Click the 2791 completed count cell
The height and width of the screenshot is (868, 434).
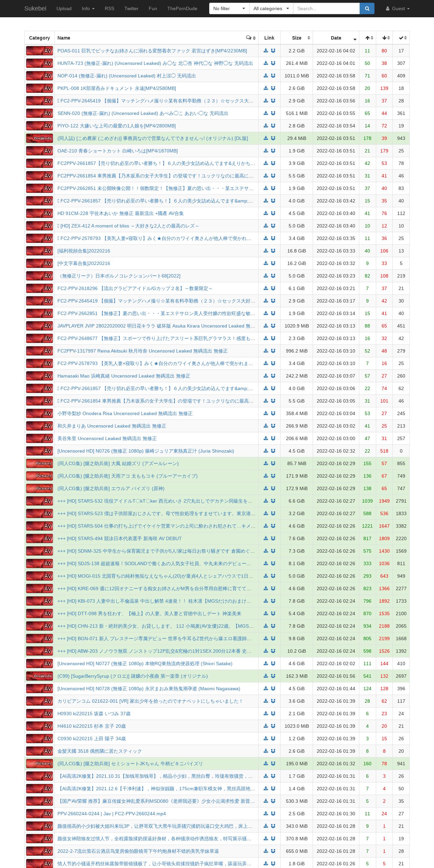pyautogui.click(x=401, y=501)
